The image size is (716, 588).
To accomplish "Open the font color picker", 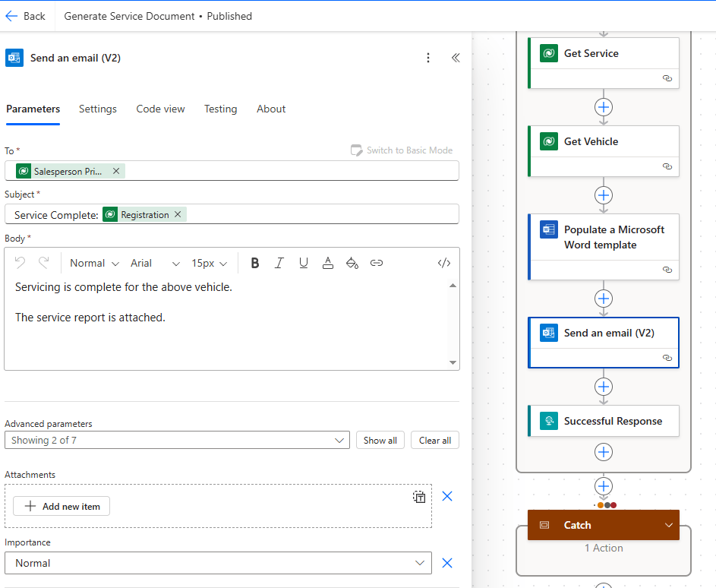I will click(328, 263).
